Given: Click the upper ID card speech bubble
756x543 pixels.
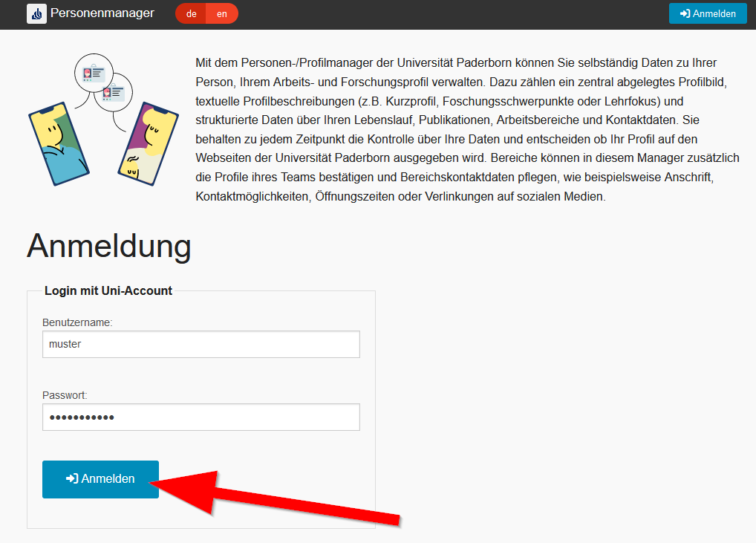Looking at the screenshot, I should pyautogui.click(x=94, y=73).
